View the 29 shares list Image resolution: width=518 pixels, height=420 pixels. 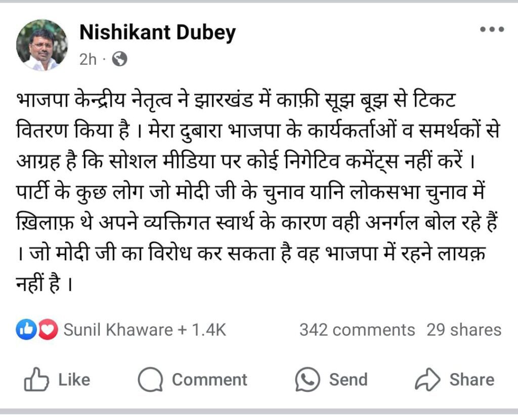[464, 330]
